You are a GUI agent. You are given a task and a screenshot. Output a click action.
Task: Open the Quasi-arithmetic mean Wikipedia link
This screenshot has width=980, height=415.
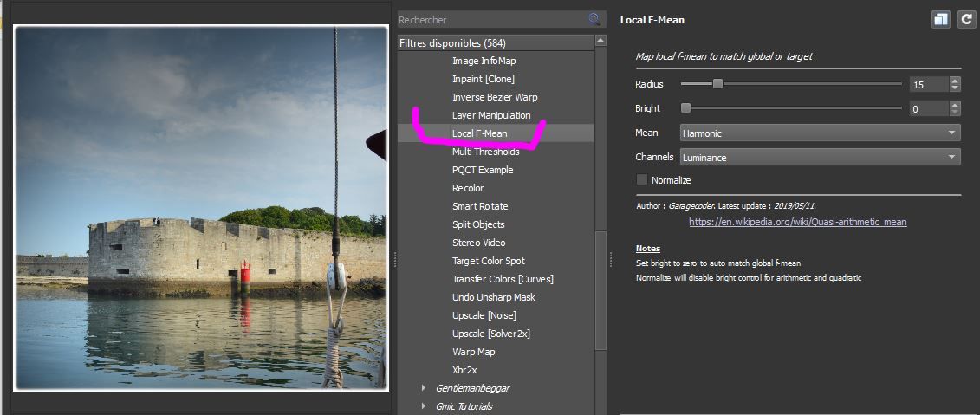tap(797, 222)
